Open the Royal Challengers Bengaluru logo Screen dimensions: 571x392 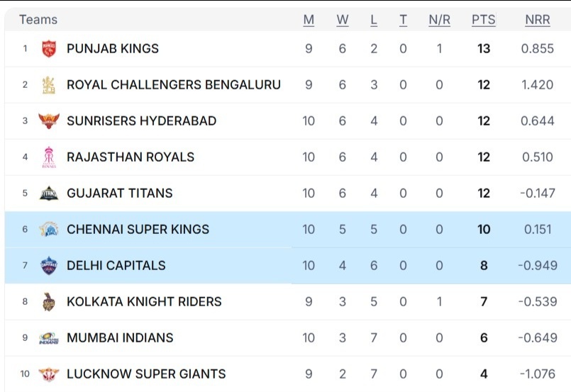pyautogui.click(x=49, y=85)
